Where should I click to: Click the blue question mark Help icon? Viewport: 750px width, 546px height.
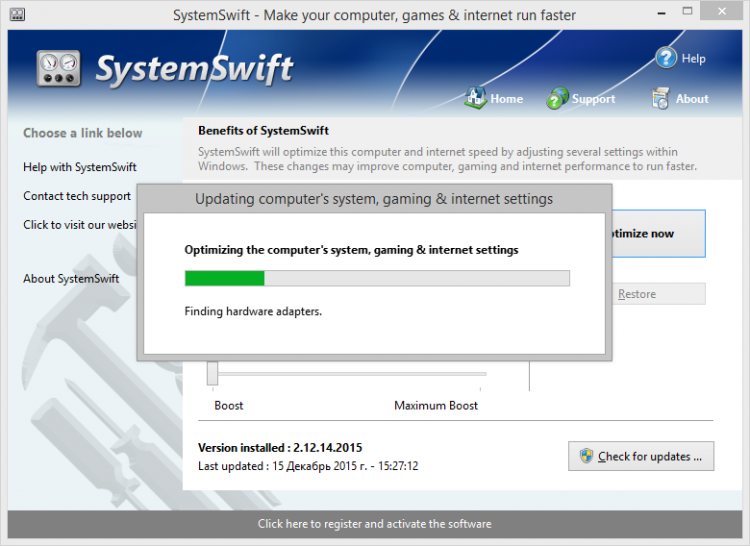pos(666,58)
